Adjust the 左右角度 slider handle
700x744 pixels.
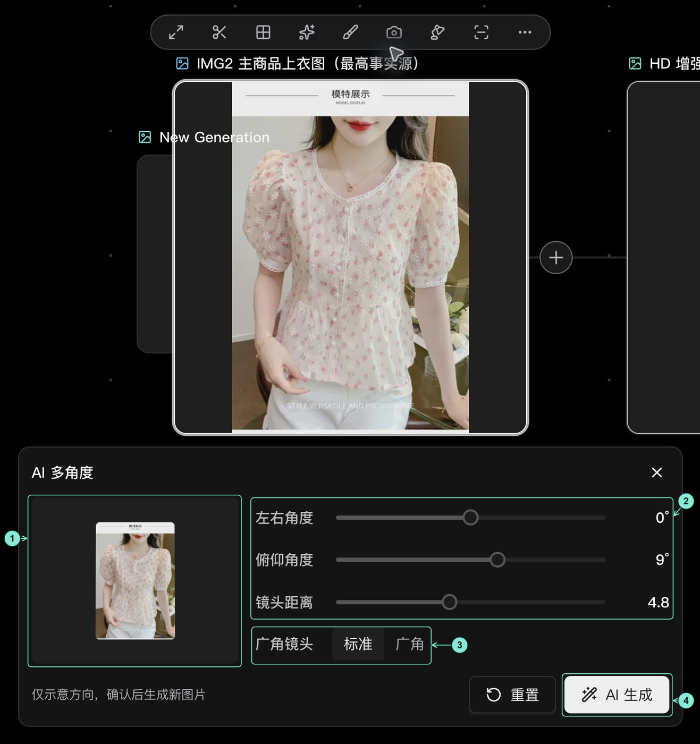point(470,518)
